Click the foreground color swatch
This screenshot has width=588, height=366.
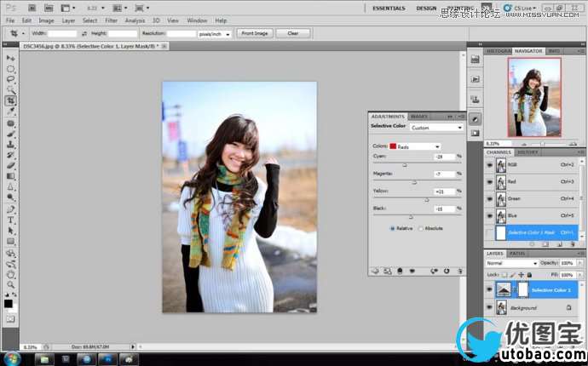click(x=8, y=303)
